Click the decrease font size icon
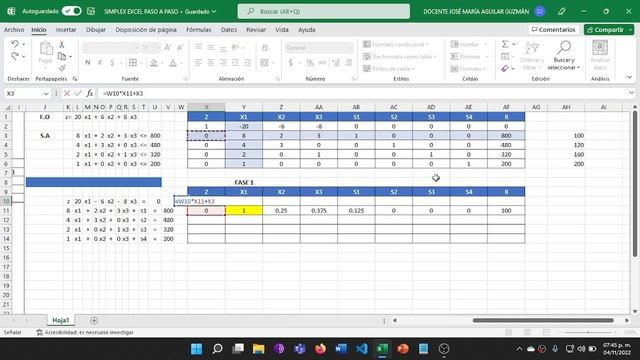This screenshot has width=640, height=360. click(180, 48)
